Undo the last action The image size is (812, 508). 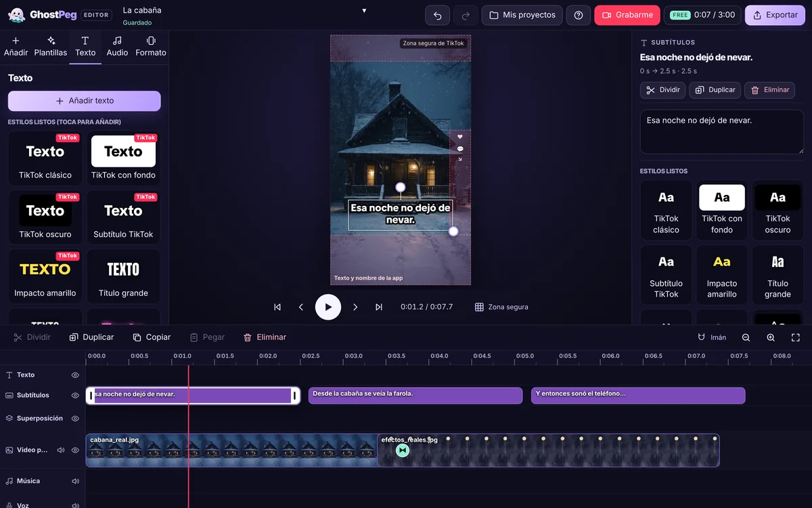click(x=437, y=15)
